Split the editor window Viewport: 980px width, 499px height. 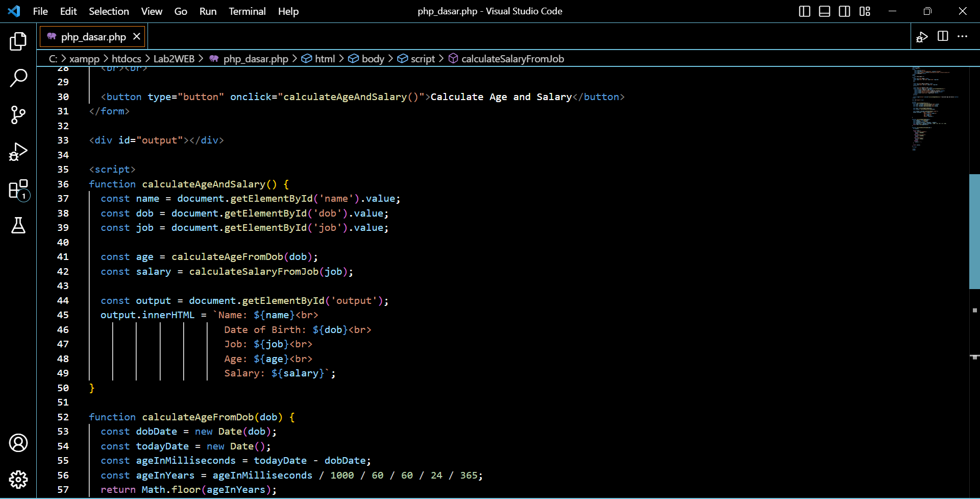943,36
